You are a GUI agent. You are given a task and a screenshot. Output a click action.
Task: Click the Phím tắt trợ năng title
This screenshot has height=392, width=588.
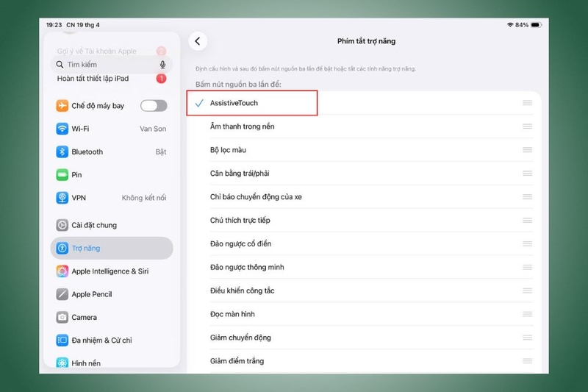(x=366, y=41)
